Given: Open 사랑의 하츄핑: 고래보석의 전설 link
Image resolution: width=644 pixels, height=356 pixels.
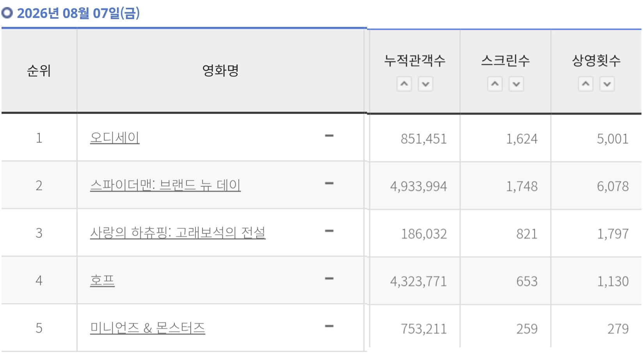Looking at the screenshot, I should pos(177,233).
